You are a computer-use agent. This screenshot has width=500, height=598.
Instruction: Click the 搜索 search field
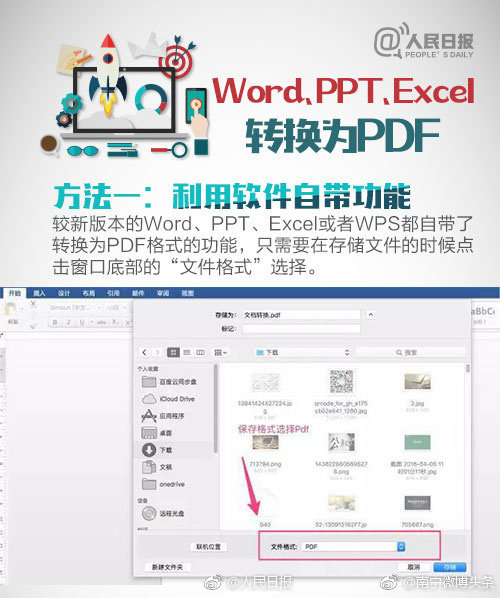click(x=411, y=352)
